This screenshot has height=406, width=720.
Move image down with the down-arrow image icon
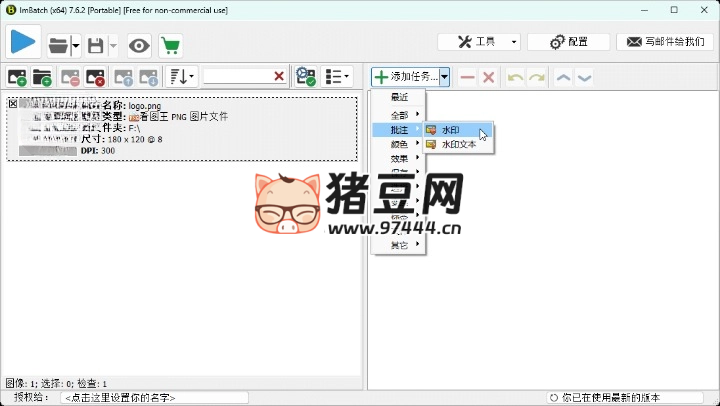pos(149,77)
